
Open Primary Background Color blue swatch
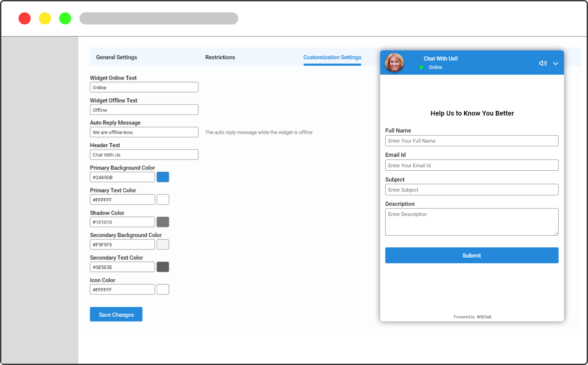163,177
